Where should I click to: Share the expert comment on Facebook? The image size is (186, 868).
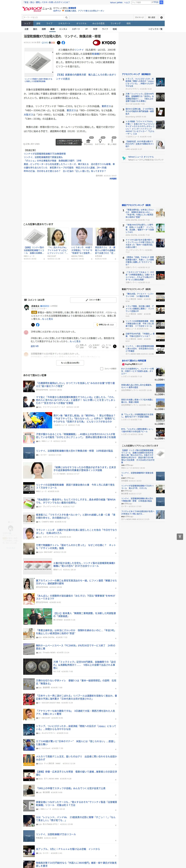[38, 325]
